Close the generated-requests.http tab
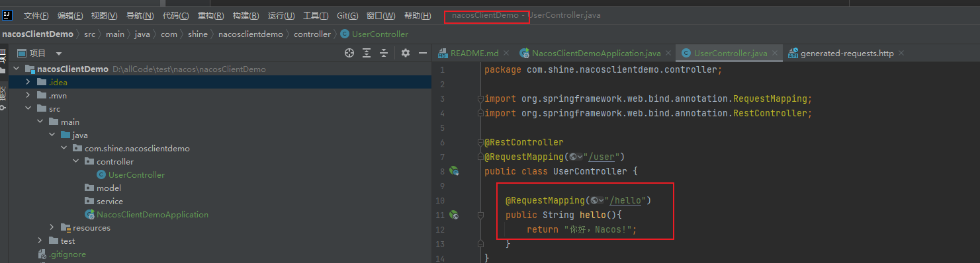The height and width of the screenshot is (263, 980). point(901,53)
